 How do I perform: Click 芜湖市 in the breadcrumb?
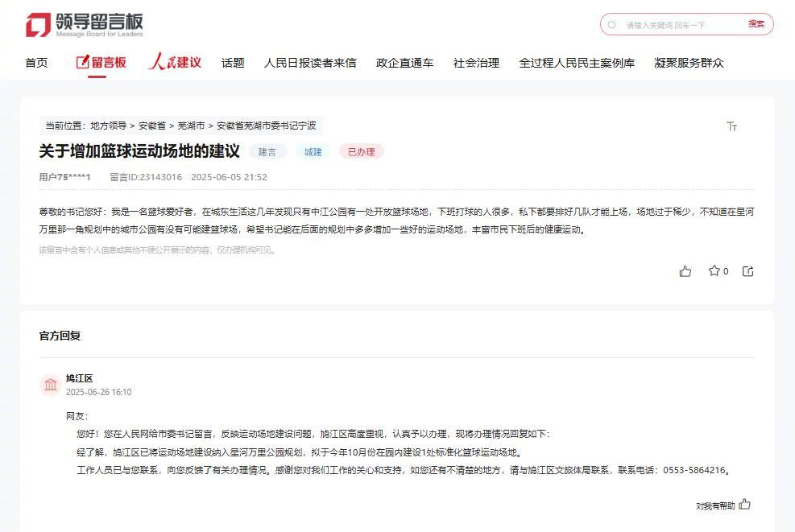tap(191, 126)
